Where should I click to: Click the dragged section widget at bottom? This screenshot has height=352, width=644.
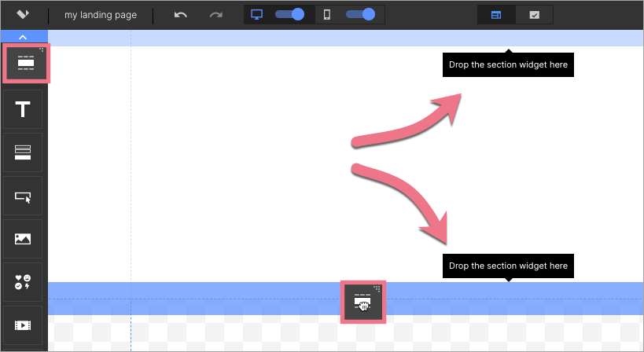coord(363,302)
